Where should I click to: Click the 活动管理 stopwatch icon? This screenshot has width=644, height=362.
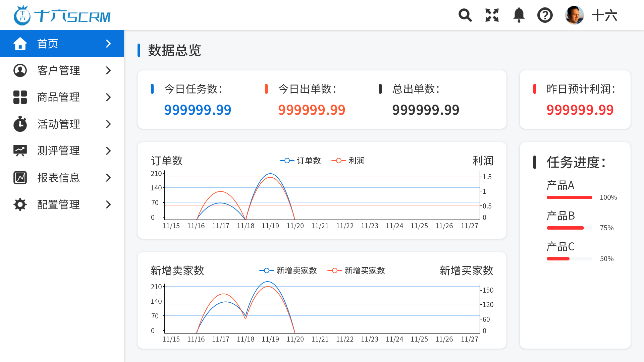coord(20,124)
